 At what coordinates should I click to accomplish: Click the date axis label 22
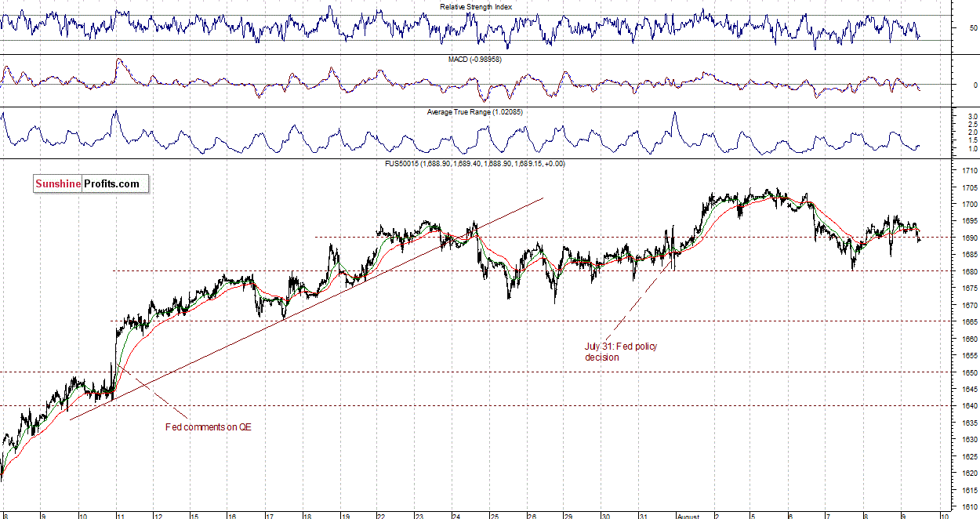click(x=380, y=516)
